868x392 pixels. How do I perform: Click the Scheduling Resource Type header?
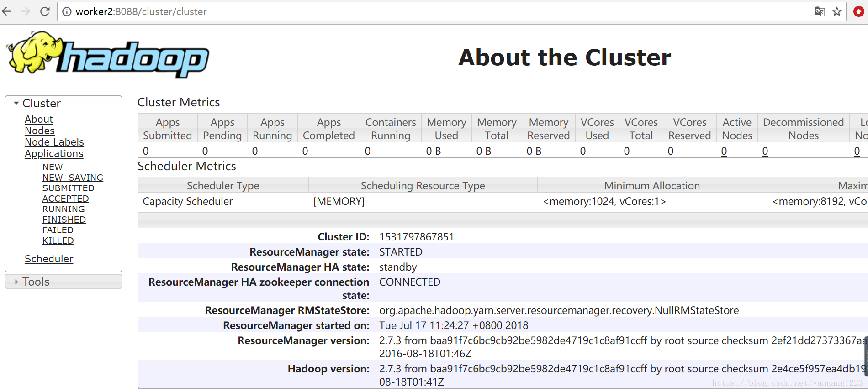[423, 185]
